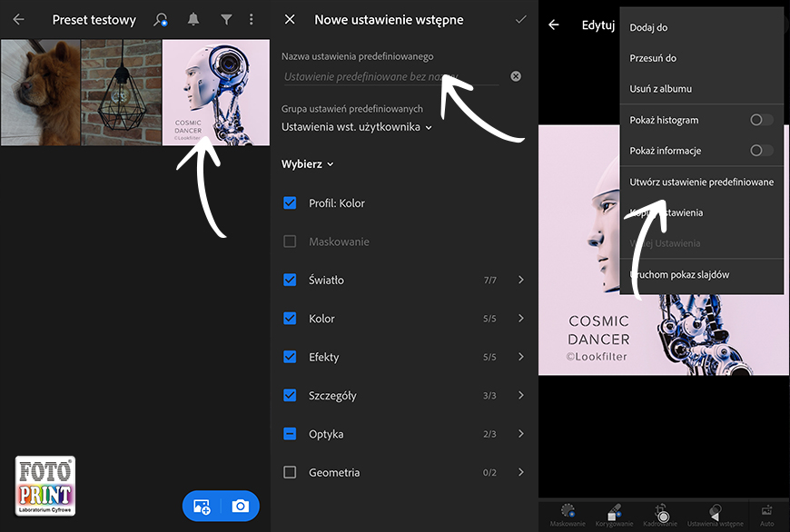Tap the add photos icon
Screen dimensions: 790x532
(202, 506)
